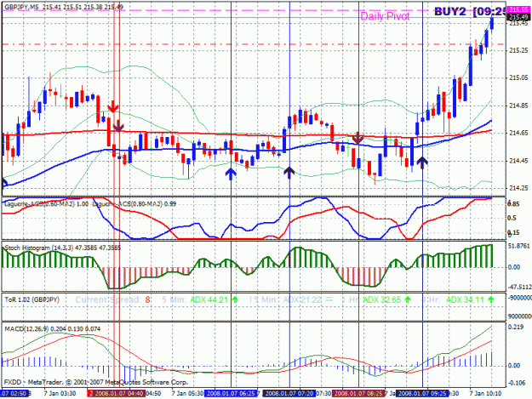This screenshot has height=399, width=532.
Task: Click the magenta 215.55 price tag
Action: (518, 10)
